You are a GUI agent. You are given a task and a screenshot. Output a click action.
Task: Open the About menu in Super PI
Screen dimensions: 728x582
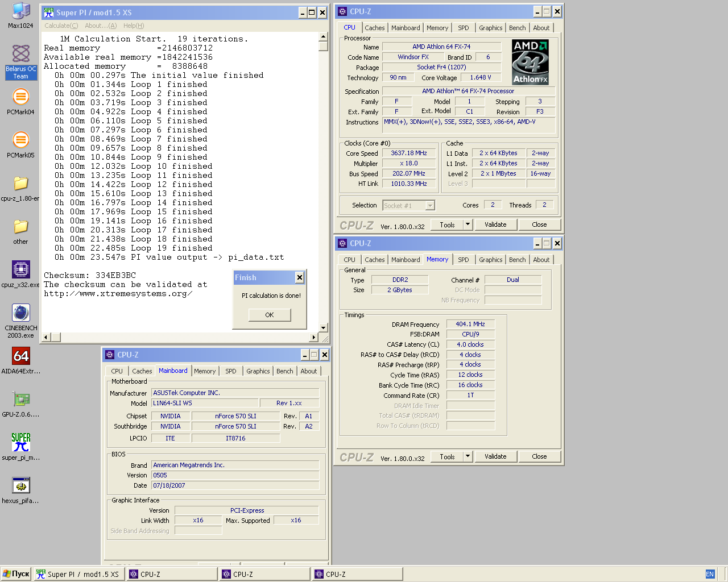point(101,26)
